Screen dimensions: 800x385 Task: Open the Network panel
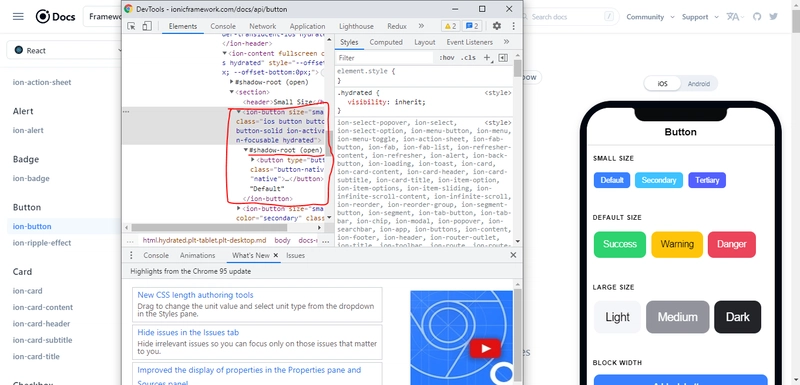coord(263,26)
